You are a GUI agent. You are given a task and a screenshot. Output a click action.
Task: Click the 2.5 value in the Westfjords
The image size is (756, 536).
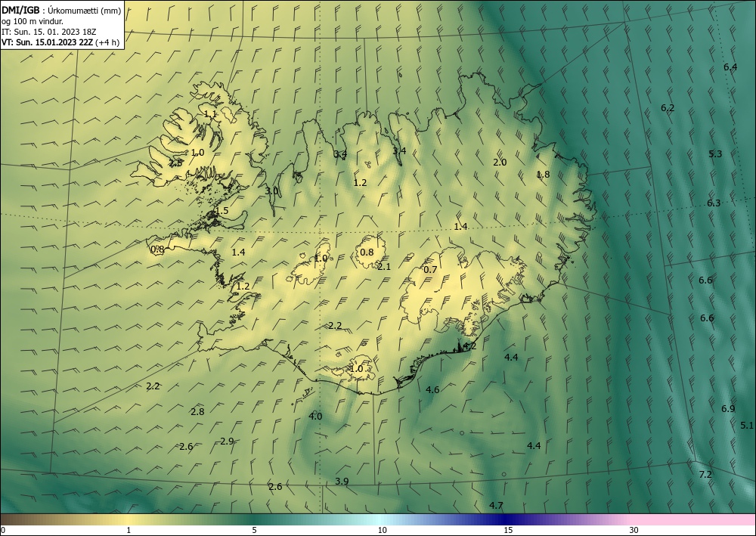coord(176,163)
